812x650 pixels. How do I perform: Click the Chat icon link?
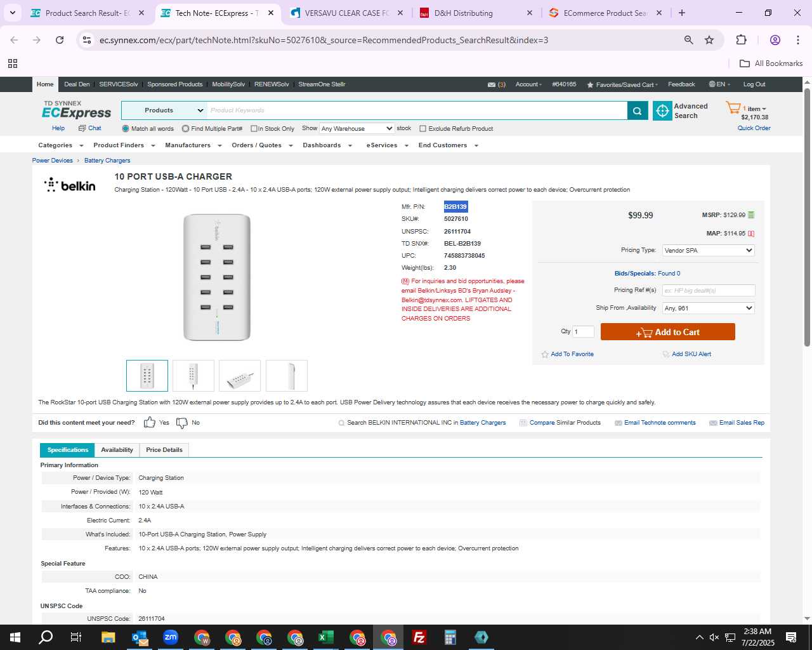pyautogui.click(x=89, y=128)
